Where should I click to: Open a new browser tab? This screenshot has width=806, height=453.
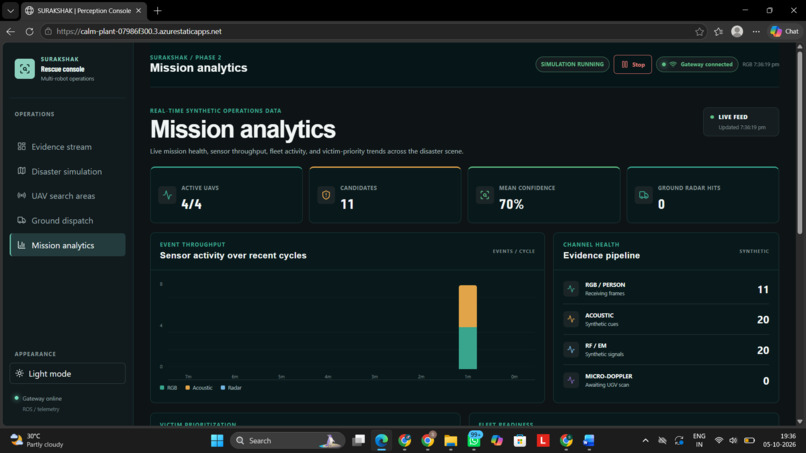[x=158, y=11]
